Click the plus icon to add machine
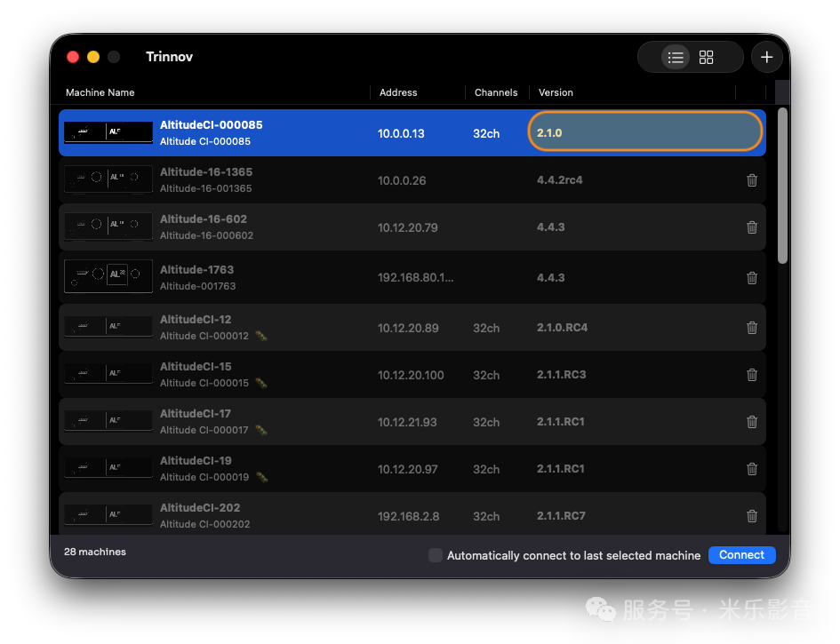The width and height of the screenshot is (840, 644). click(767, 58)
